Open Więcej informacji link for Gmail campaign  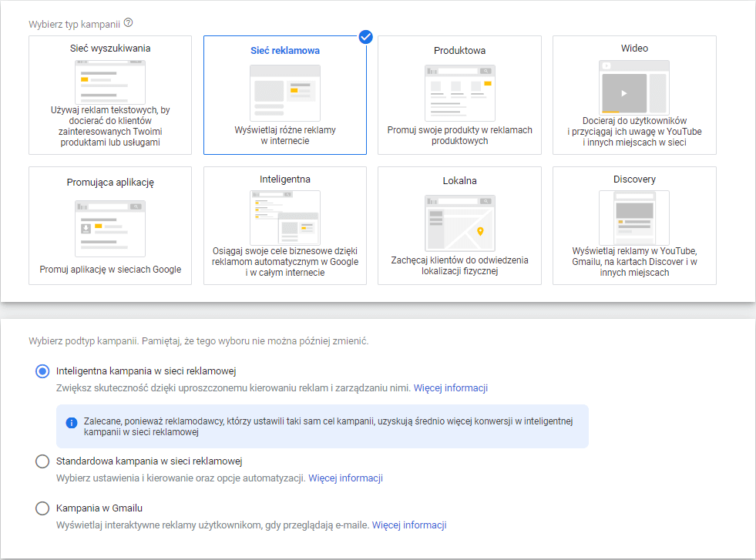pos(408,525)
